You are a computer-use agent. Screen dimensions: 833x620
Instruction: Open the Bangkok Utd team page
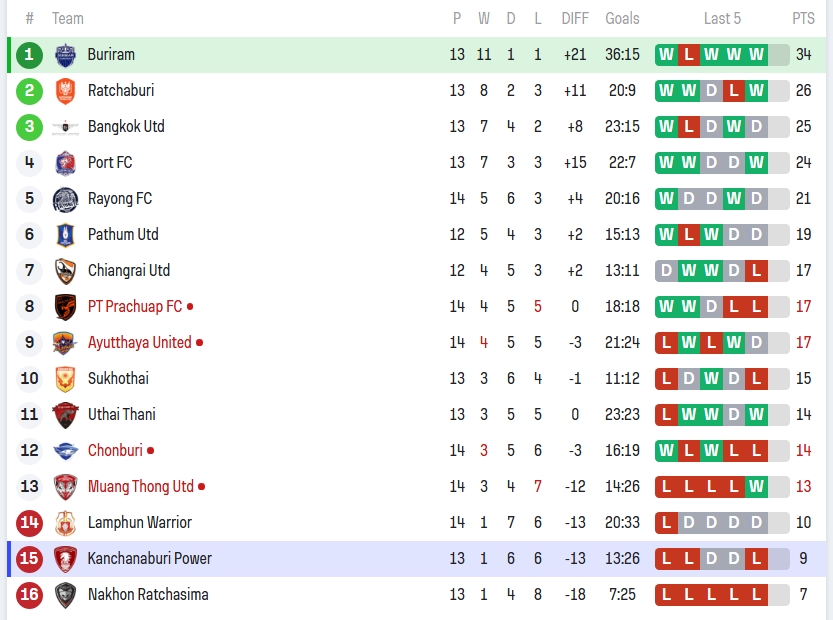pos(126,127)
